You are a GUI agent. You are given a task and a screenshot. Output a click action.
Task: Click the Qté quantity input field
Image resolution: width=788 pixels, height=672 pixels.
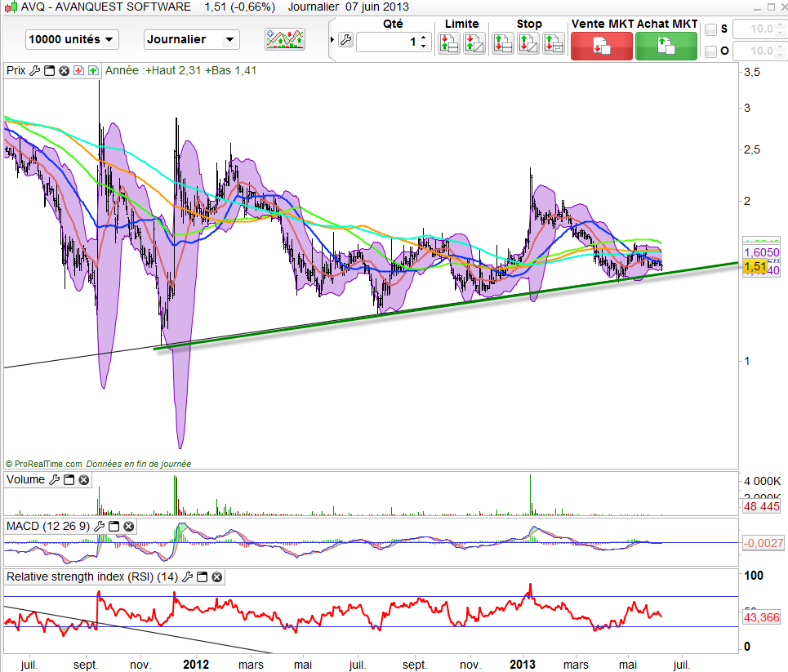pos(387,42)
